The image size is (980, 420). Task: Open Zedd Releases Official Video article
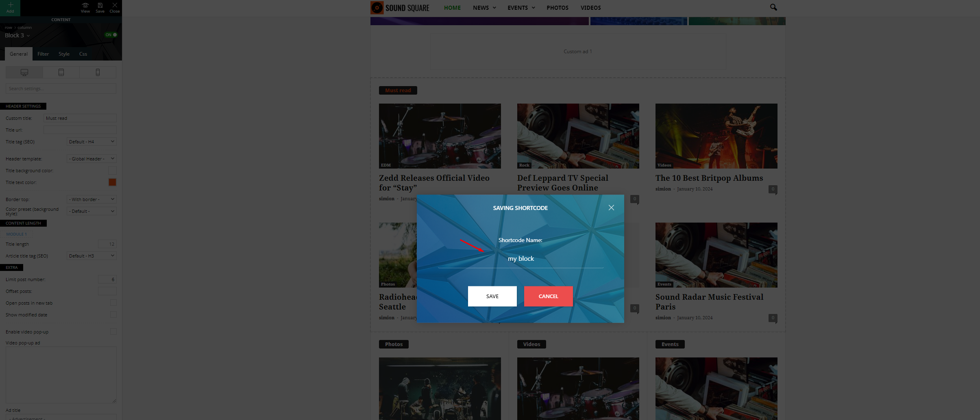[x=434, y=183]
